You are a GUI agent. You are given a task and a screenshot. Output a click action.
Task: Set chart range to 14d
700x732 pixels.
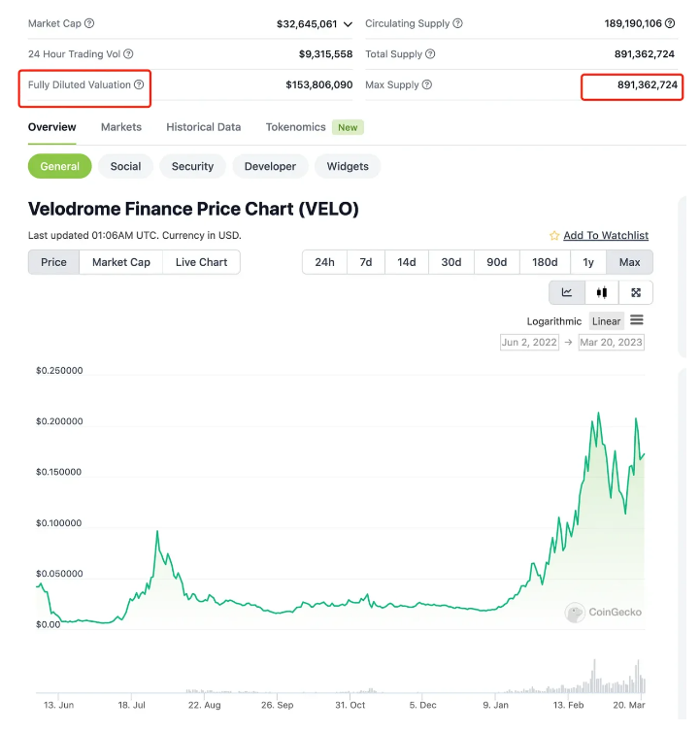[x=406, y=262]
